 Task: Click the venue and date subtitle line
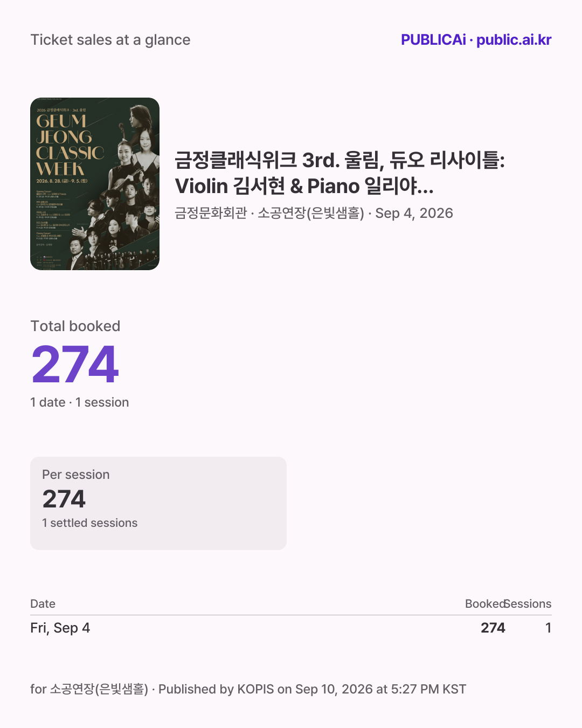click(x=314, y=214)
